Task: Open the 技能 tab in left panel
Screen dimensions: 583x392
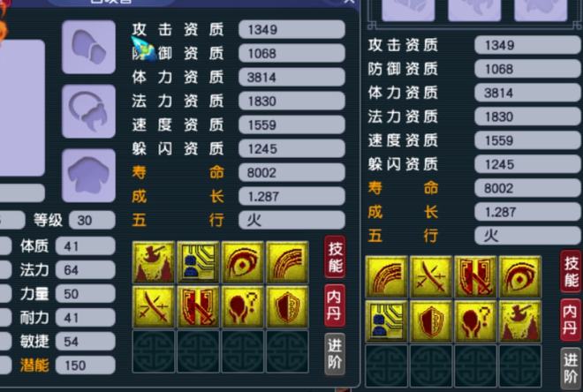Action: pos(335,257)
